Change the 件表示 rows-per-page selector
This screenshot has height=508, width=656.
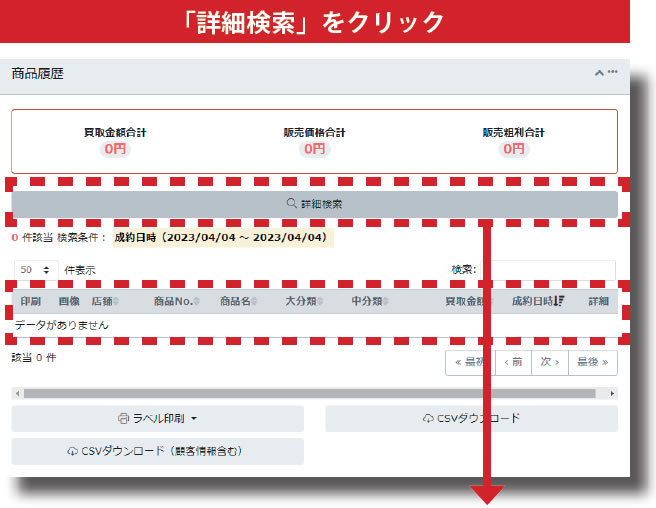[x=36, y=270]
